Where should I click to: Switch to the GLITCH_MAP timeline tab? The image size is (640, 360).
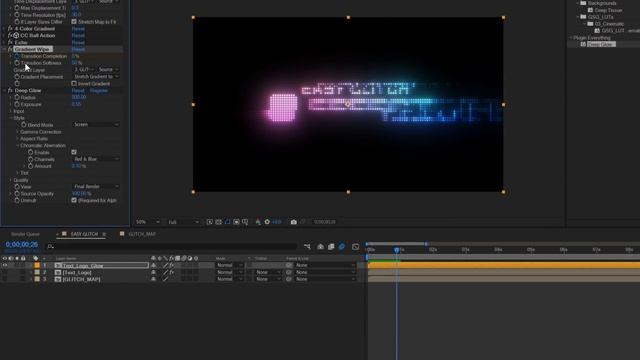[142, 234]
